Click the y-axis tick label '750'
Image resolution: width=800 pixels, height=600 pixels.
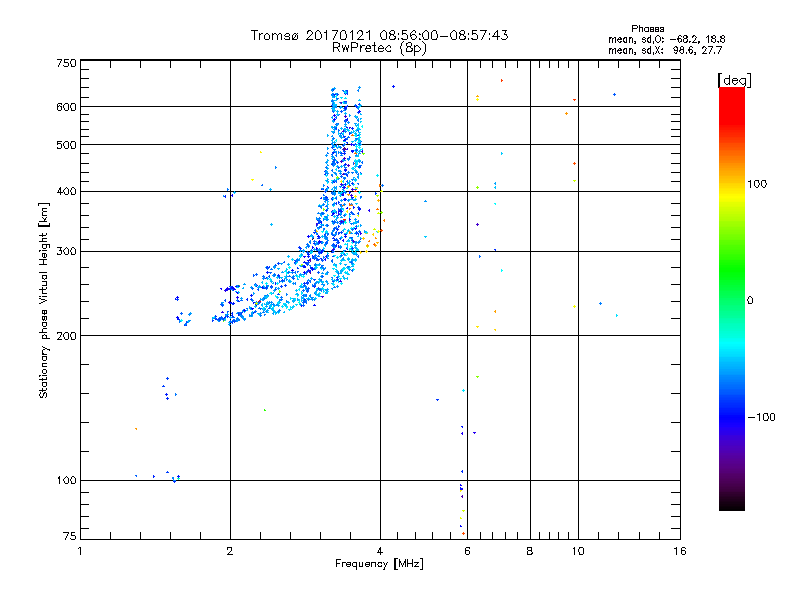tap(66, 63)
